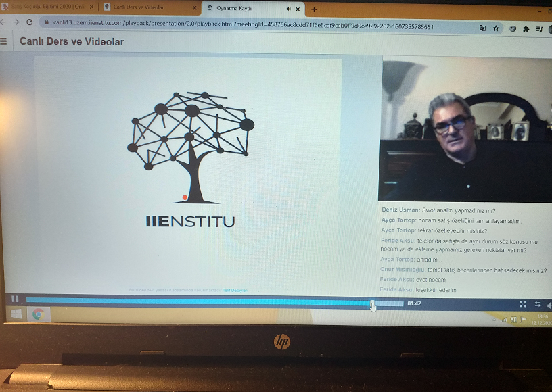Open the taskbar clock showing 18:36
This screenshot has height=392, width=552.
[x=542, y=320]
